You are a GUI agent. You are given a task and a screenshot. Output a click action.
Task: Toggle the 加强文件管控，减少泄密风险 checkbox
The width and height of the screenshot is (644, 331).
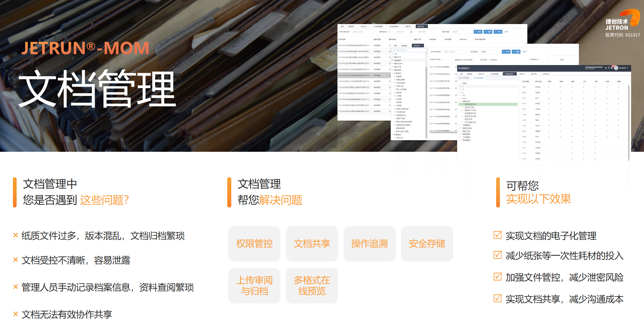pyautogui.click(x=497, y=276)
